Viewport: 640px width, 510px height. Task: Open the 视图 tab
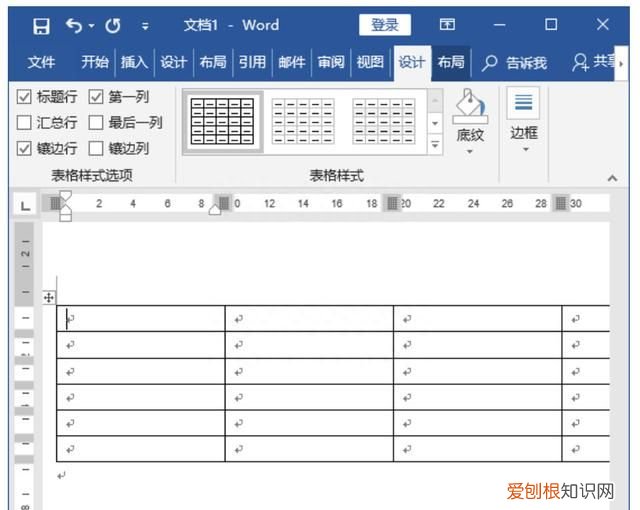[370, 62]
